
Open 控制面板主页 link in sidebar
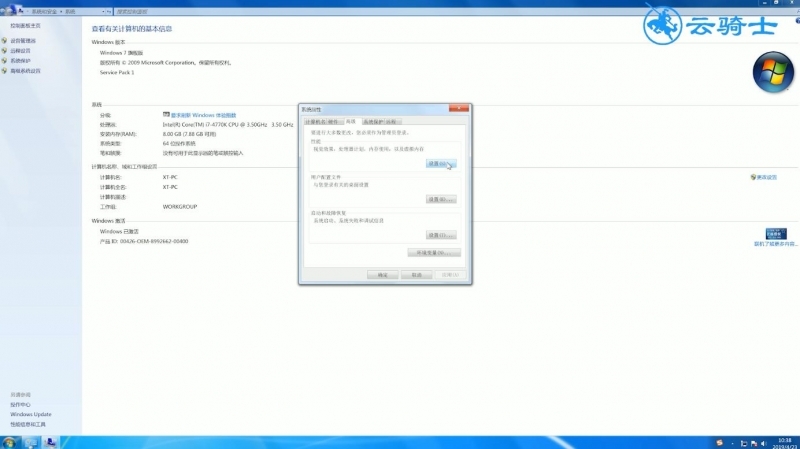point(25,26)
